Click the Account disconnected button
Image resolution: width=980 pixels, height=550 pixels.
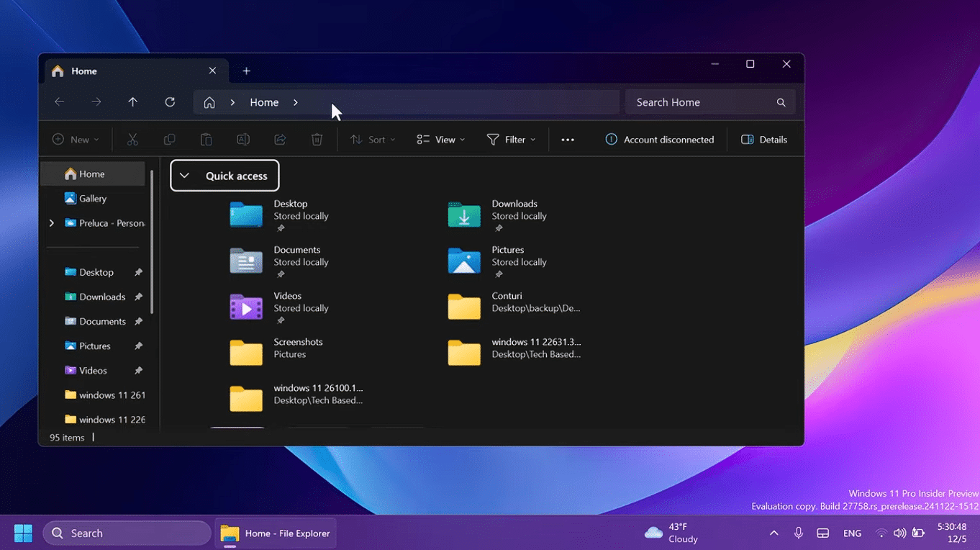[660, 140]
